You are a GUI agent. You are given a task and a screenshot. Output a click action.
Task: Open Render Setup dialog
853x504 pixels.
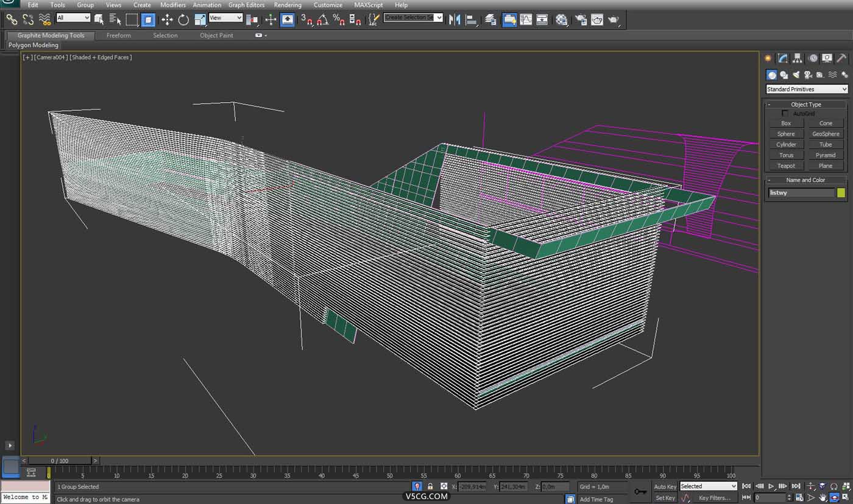(x=581, y=19)
